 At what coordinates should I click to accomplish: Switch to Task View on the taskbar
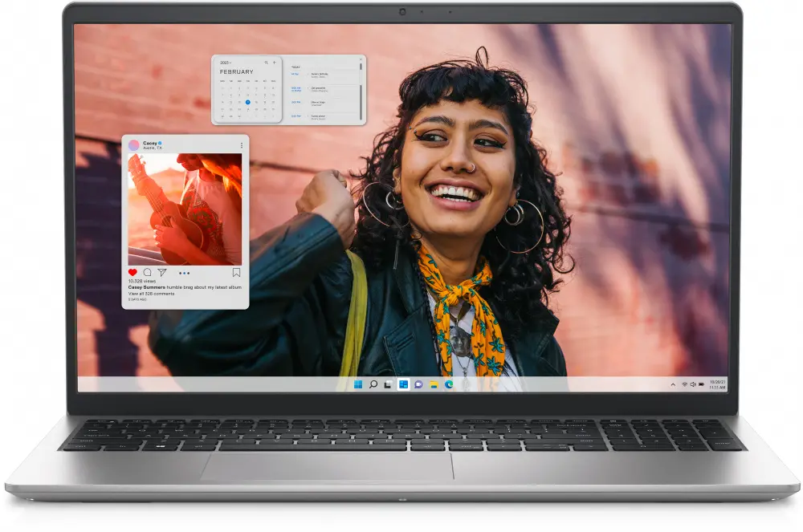click(x=388, y=384)
